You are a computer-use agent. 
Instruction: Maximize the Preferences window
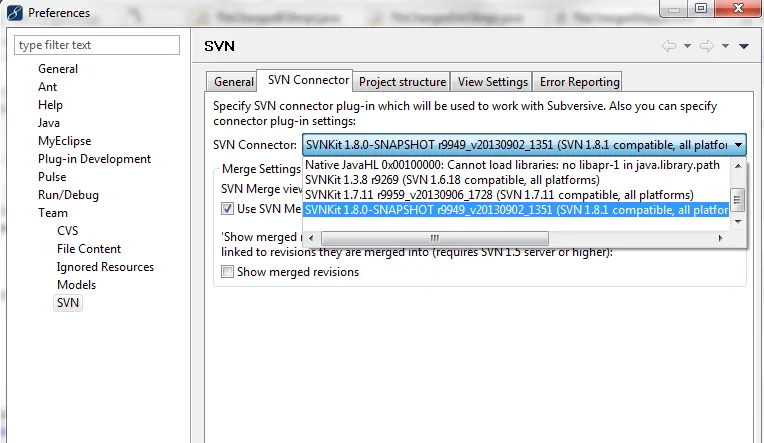click(701, 8)
